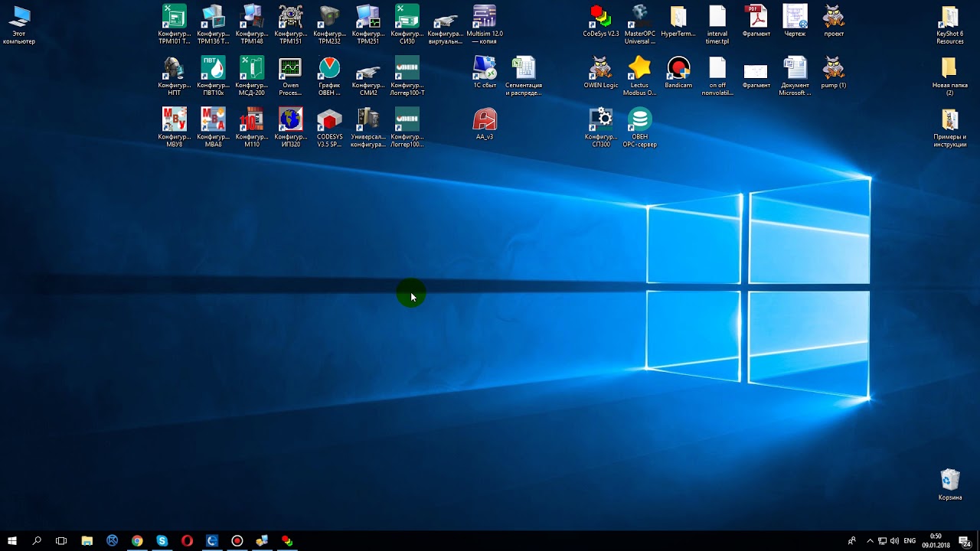Select the ИП320 configurator globe icon
The width and height of the screenshot is (980, 551).
click(x=290, y=127)
